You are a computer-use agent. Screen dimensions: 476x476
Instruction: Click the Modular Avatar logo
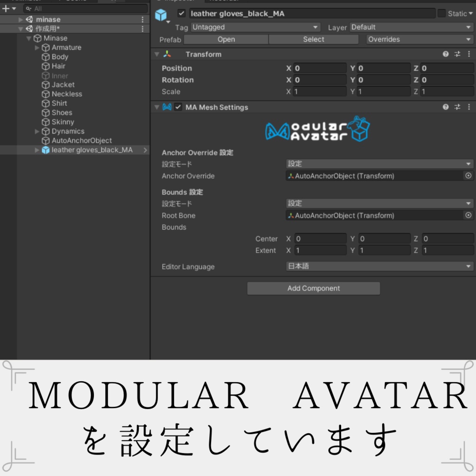(317, 129)
